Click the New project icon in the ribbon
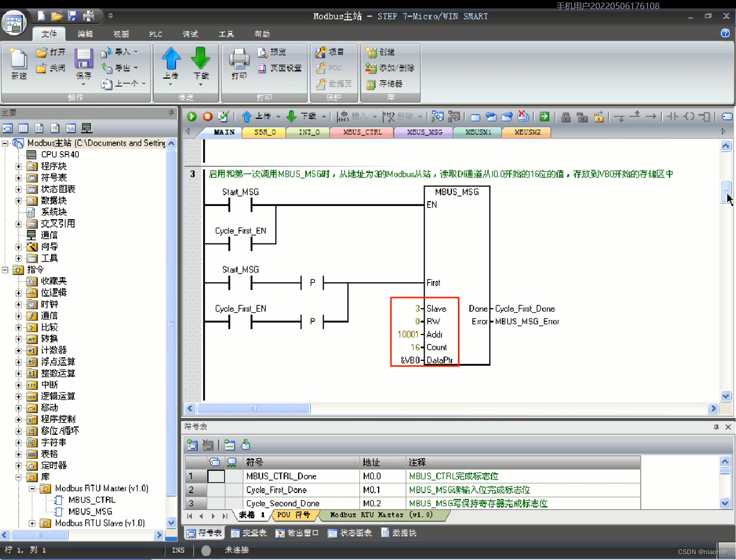The width and height of the screenshot is (736, 560). pos(19,64)
